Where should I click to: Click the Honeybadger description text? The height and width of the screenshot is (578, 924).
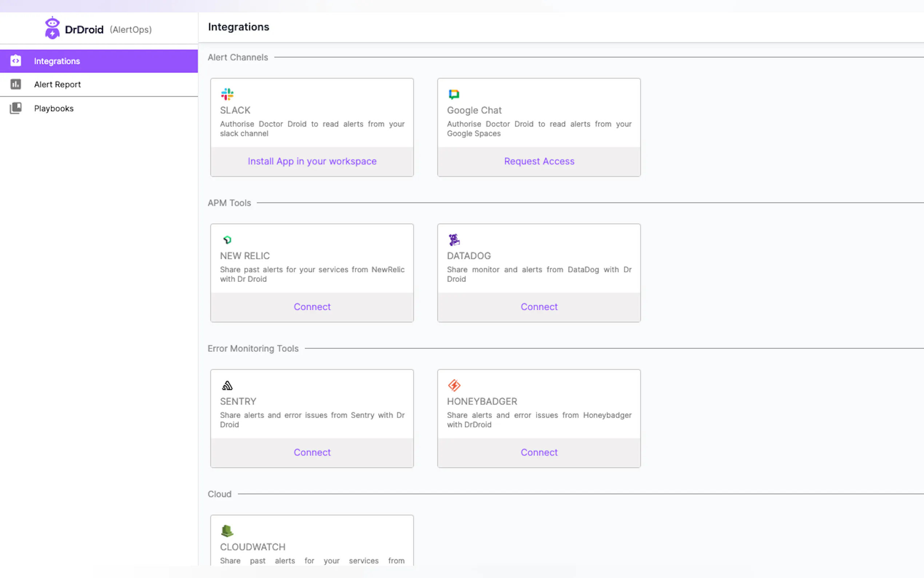click(x=539, y=420)
